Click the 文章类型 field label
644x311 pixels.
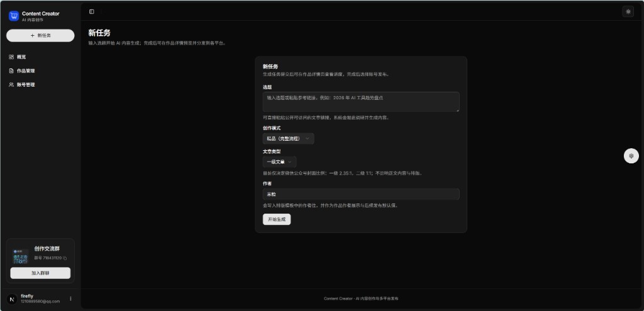[272, 151]
